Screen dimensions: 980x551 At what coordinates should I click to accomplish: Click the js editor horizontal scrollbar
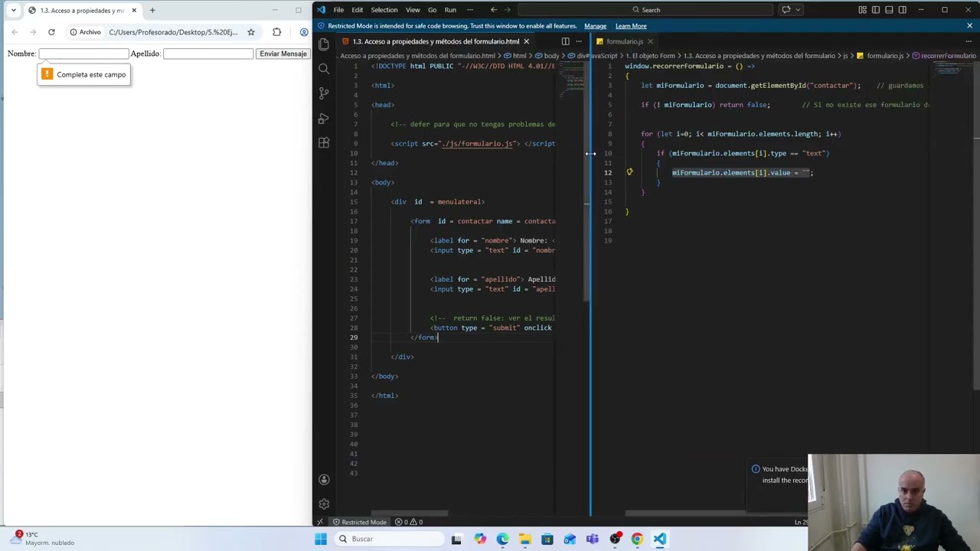click(685, 514)
